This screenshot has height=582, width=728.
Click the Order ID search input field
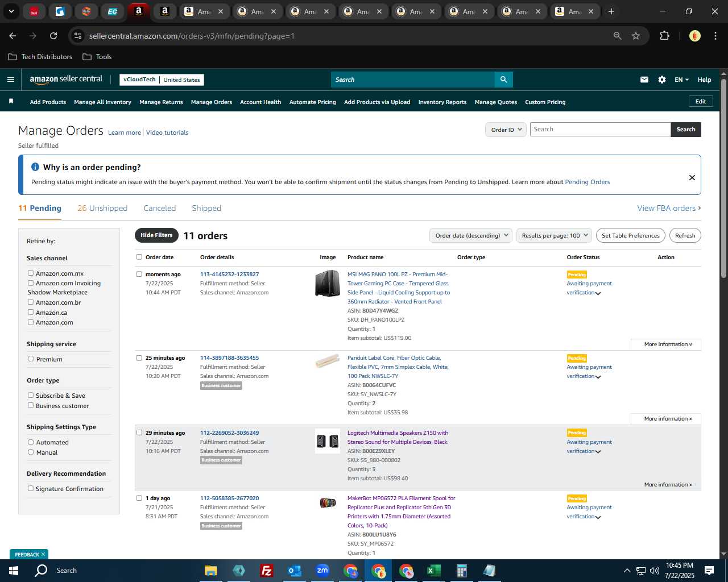click(x=601, y=130)
